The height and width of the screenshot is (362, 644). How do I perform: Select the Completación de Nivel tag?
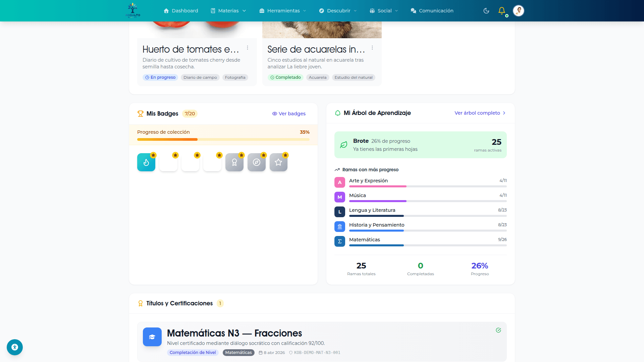coord(193,353)
